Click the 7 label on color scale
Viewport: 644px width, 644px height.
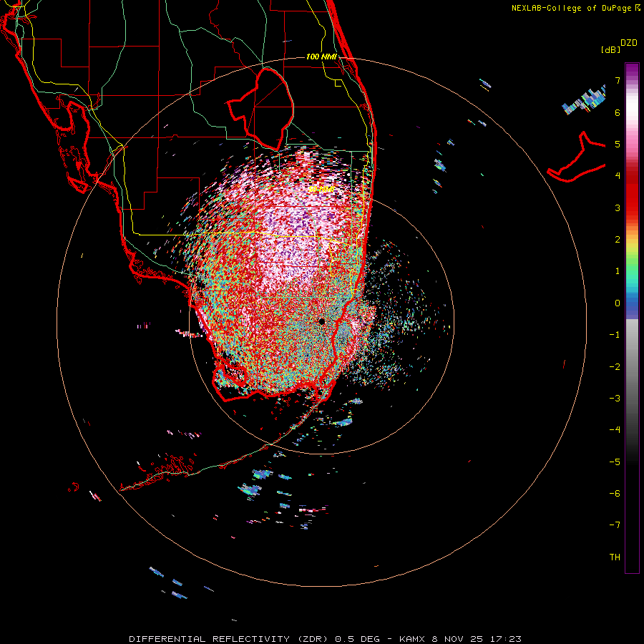618,81
